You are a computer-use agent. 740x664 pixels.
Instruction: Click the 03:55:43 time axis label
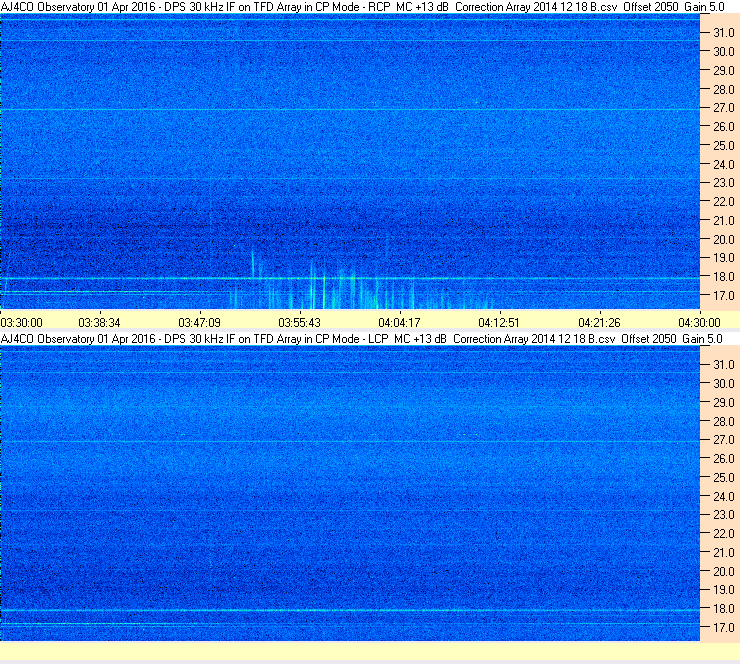tap(299, 323)
